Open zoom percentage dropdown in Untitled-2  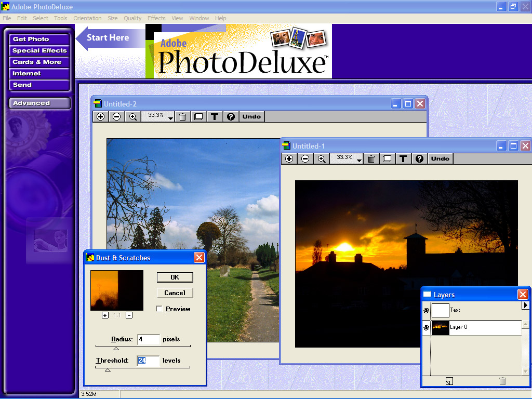(x=170, y=118)
